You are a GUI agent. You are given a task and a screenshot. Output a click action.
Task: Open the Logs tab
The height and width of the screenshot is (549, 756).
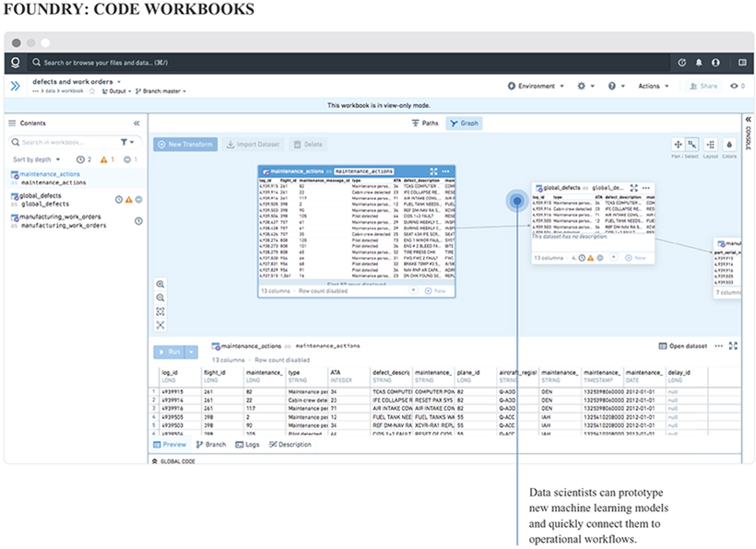tap(247, 444)
